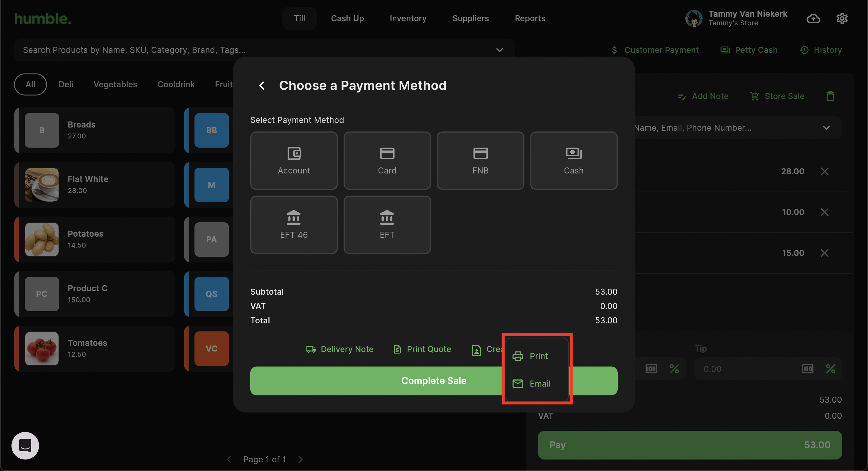The image size is (868, 471).
Task: Remove the 15.00 cart line
Action: [825, 253]
